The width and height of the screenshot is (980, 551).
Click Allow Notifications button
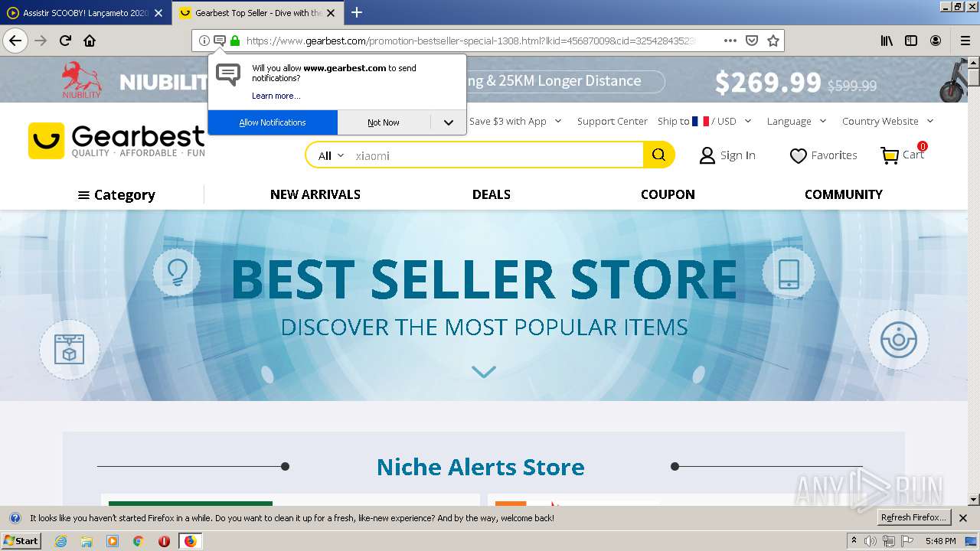point(273,122)
